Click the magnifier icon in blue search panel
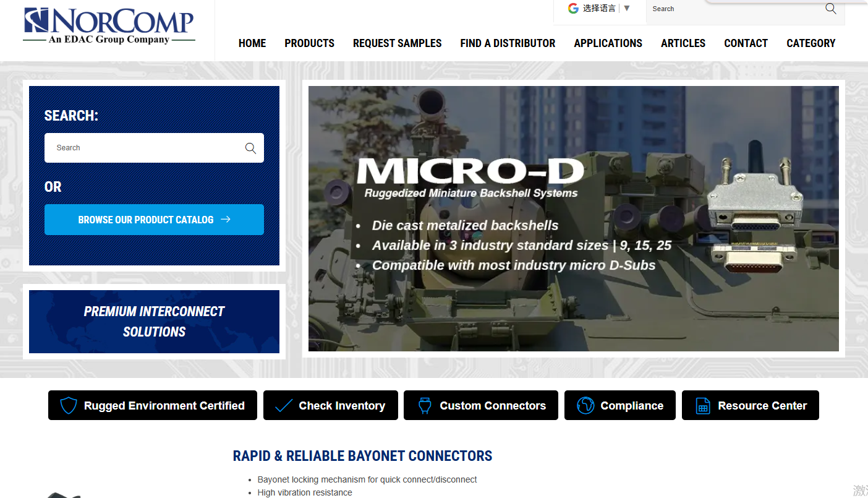 tap(250, 148)
